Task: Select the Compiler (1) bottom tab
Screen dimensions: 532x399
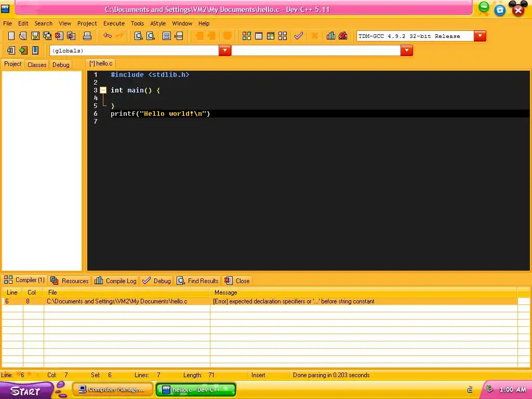Action: [24, 280]
